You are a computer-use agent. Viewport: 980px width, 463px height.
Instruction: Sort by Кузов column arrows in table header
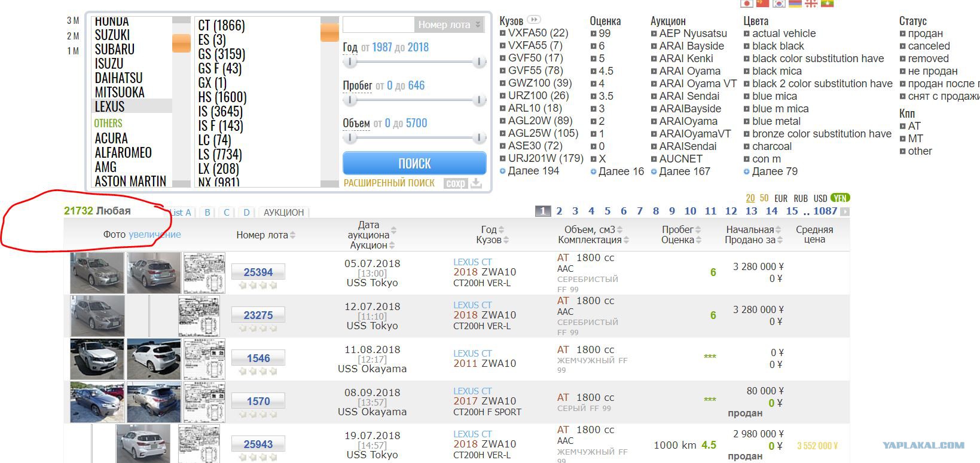506,240
